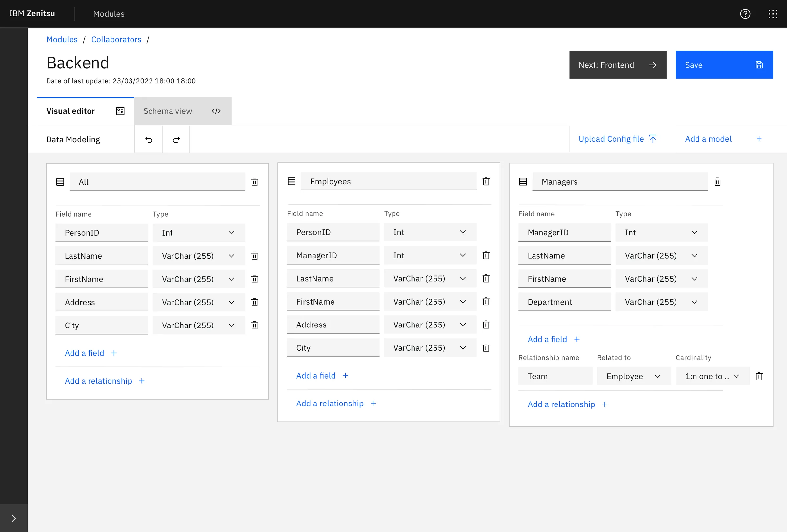This screenshot has height=532, width=787.
Task: Change PersonID type in All model
Action: click(x=198, y=233)
